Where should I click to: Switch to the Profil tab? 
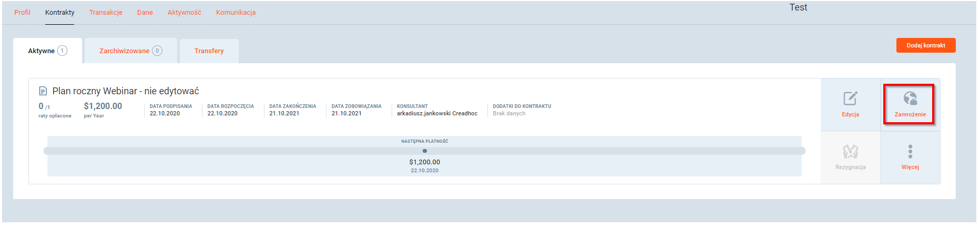pyautogui.click(x=22, y=12)
